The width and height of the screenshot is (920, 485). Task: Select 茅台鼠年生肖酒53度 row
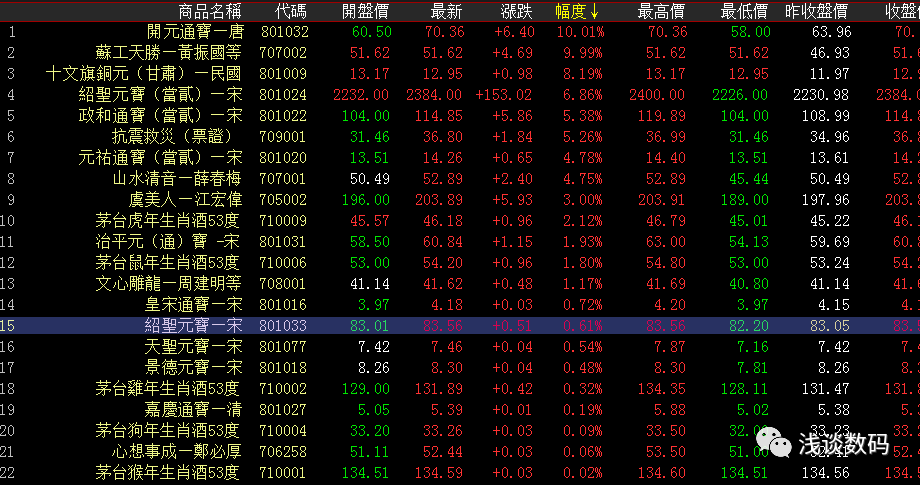[x=460, y=263]
